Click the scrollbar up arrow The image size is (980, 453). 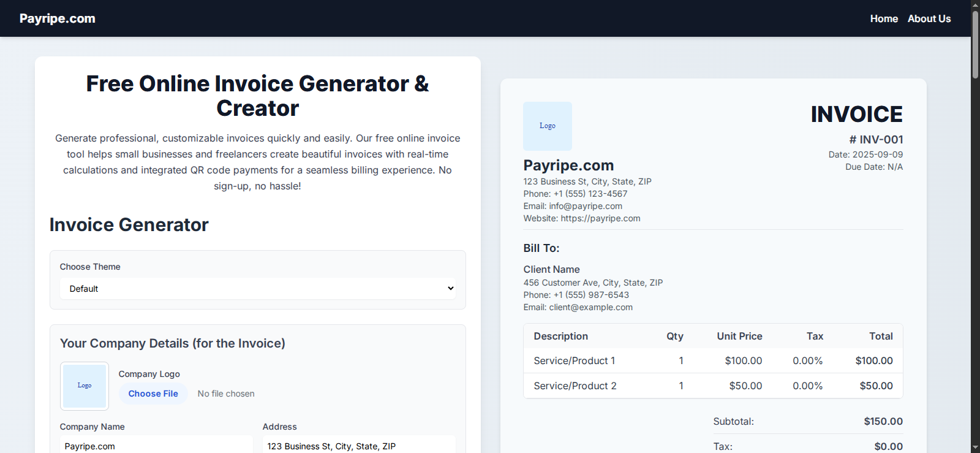click(x=975, y=4)
